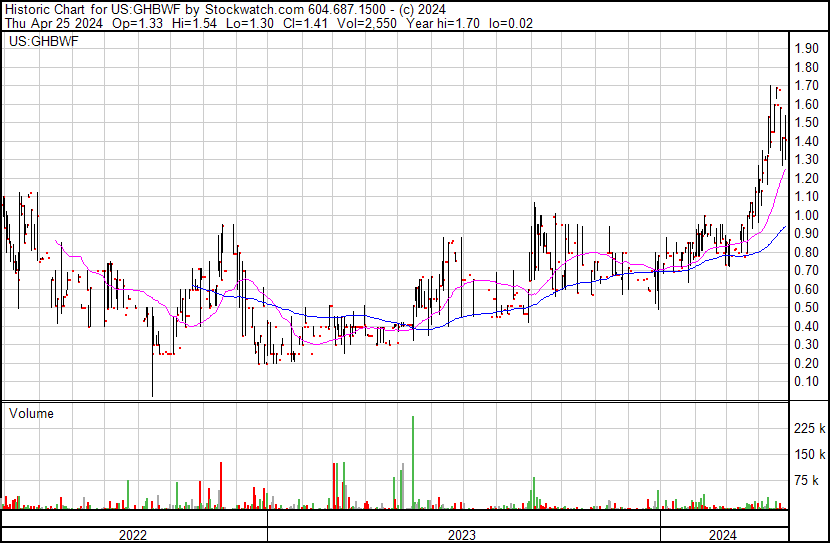The image size is (830, 543).
Task: Click the 225 k volume axis label
Action: click(810, 429)
